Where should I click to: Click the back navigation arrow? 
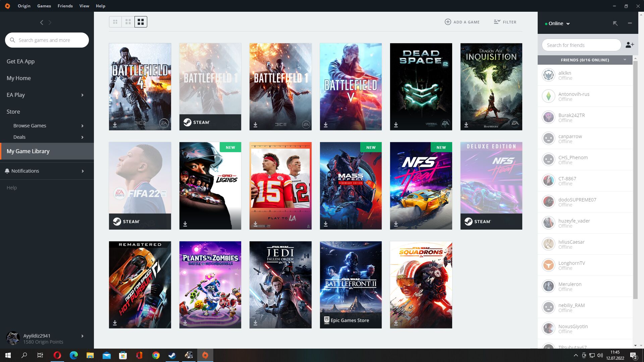tap(42, 22)
